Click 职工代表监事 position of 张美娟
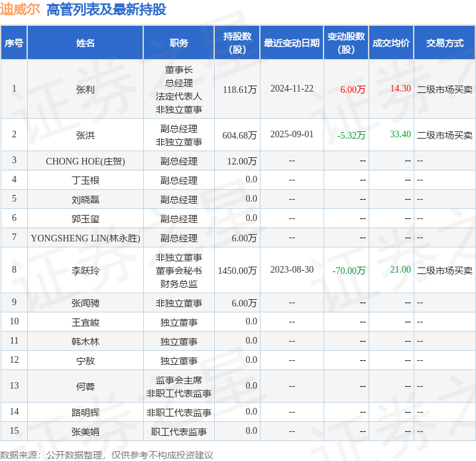The width and height of the screenshot is (476, 461). click(x=179, y=432)
